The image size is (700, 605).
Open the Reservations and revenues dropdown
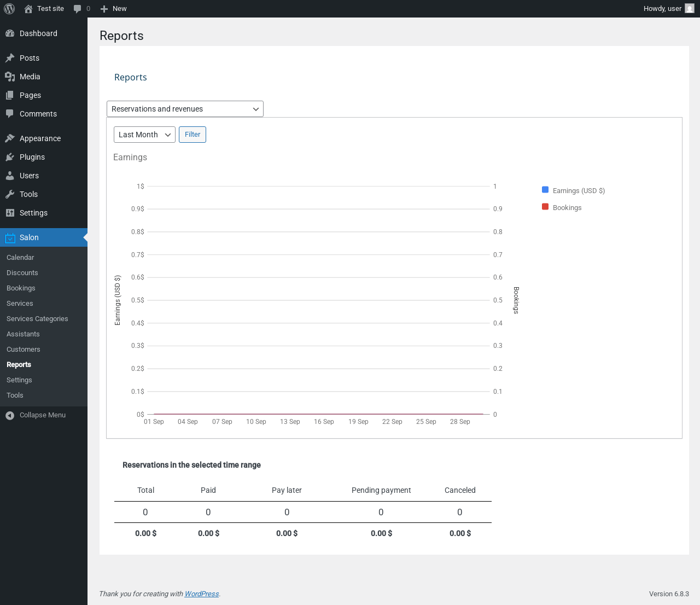[185, 109]
